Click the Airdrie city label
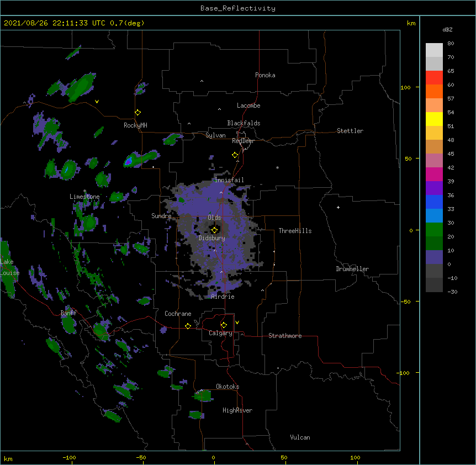 coord(223,297)
